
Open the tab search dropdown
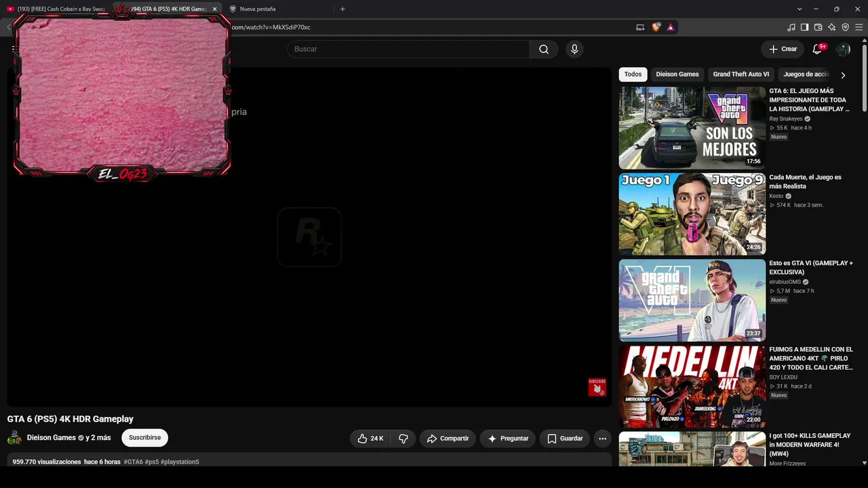pos(800,9)
